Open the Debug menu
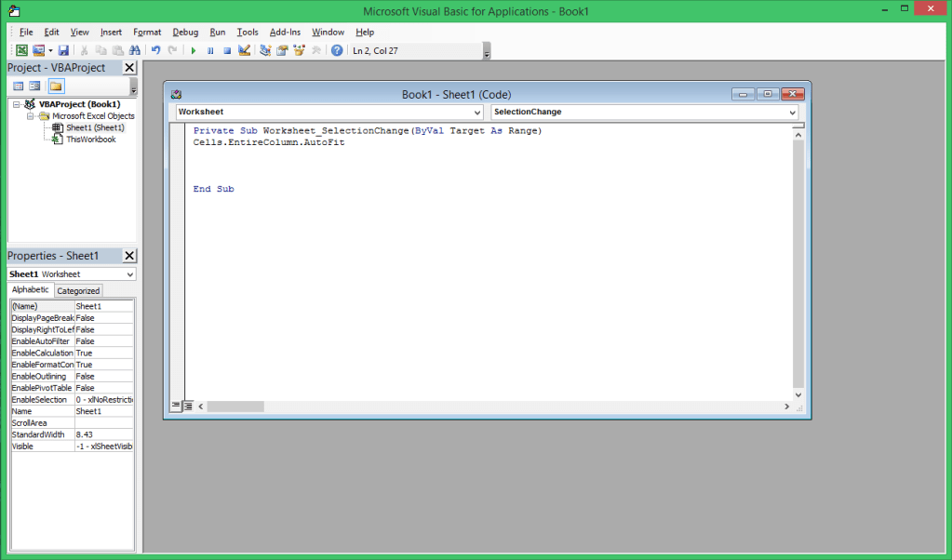 185,32
